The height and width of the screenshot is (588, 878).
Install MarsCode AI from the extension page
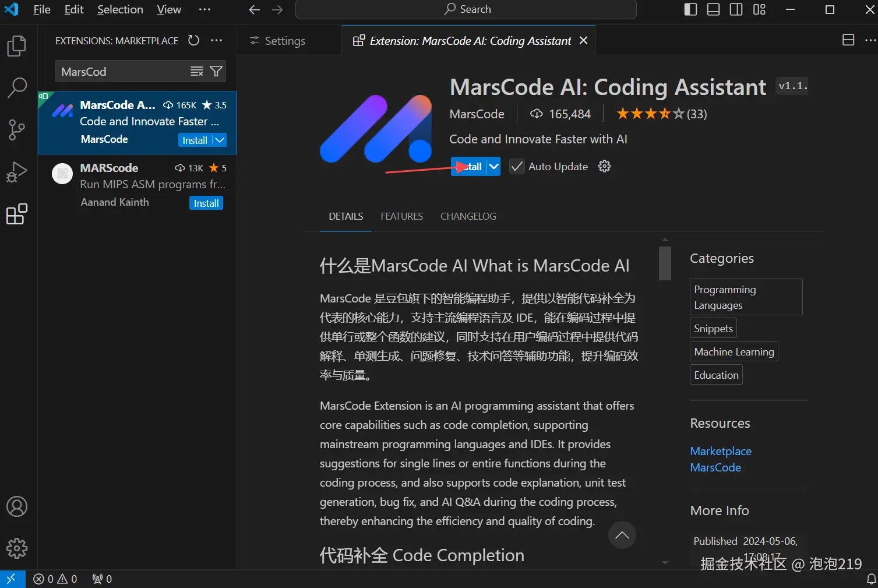468,167
